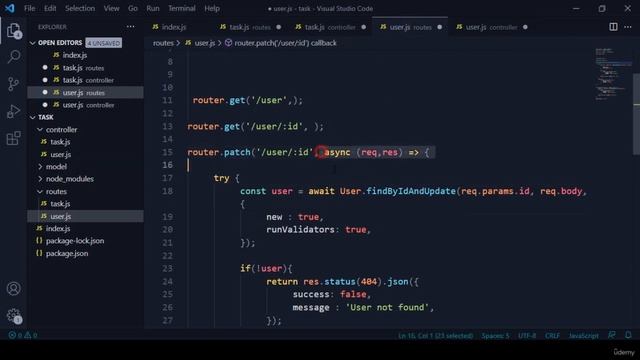Switch to the task.js routes tab
This screenshot has width=640, height=360.
[250, 27]
